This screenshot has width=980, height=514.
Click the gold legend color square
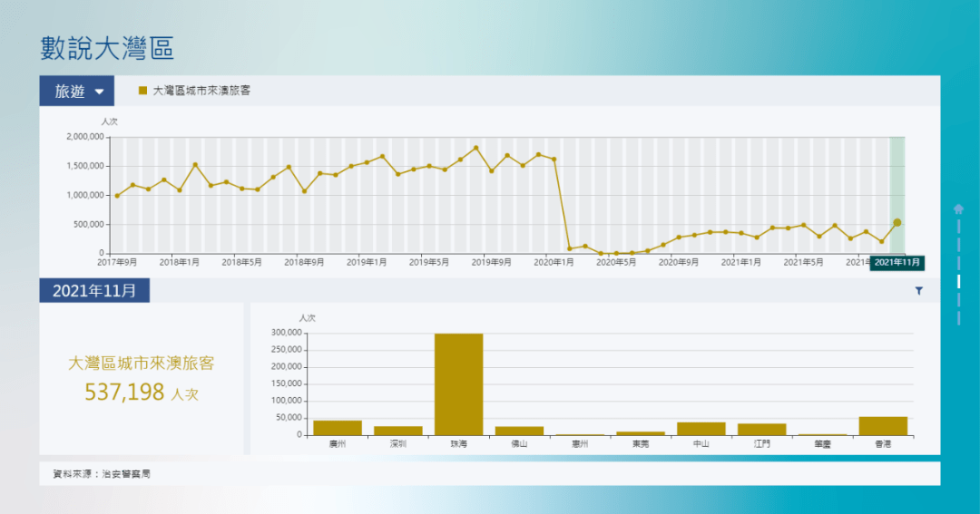tap(142, 91)
